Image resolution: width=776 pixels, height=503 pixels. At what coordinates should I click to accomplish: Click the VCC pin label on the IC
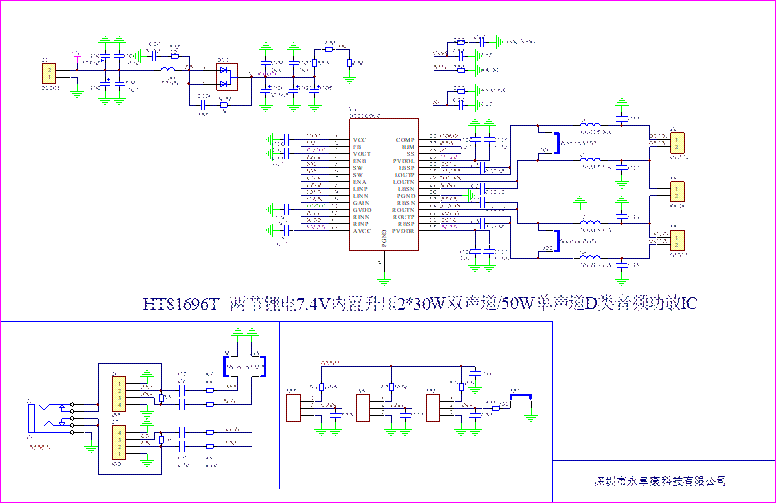coord(360,140)
